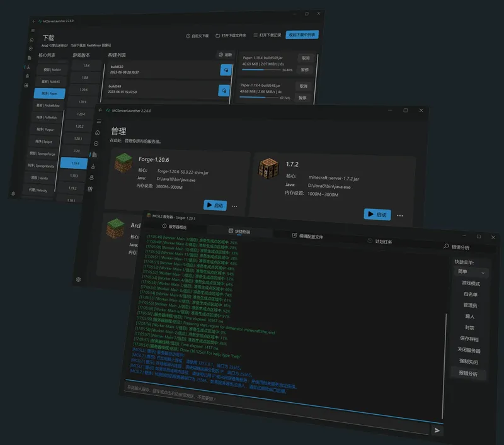The height and width of the screenshot is (445, 504).
Task: Click user icon in download window sidebar
Action: (27, 76)
